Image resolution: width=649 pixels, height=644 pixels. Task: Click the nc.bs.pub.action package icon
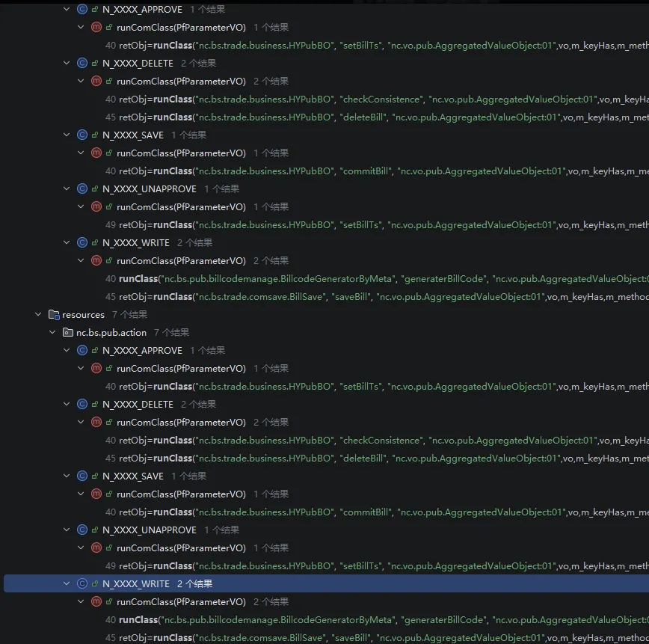click(68, 333)
